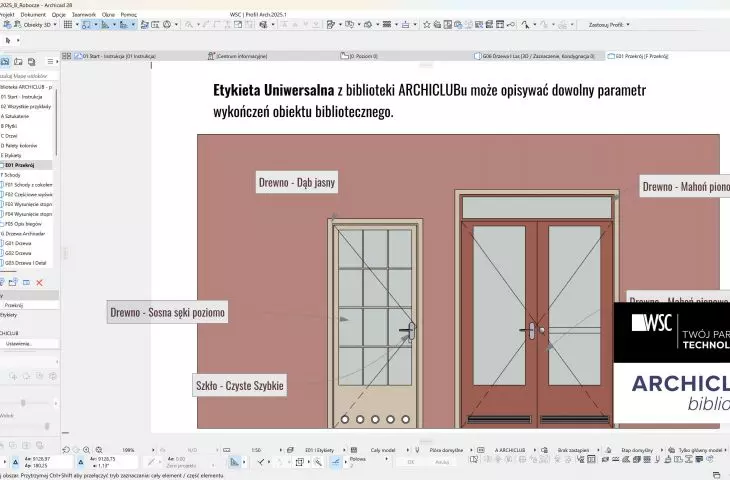Expand the grid display dropdown arrow
730x480 pixels.
point(77,25)
